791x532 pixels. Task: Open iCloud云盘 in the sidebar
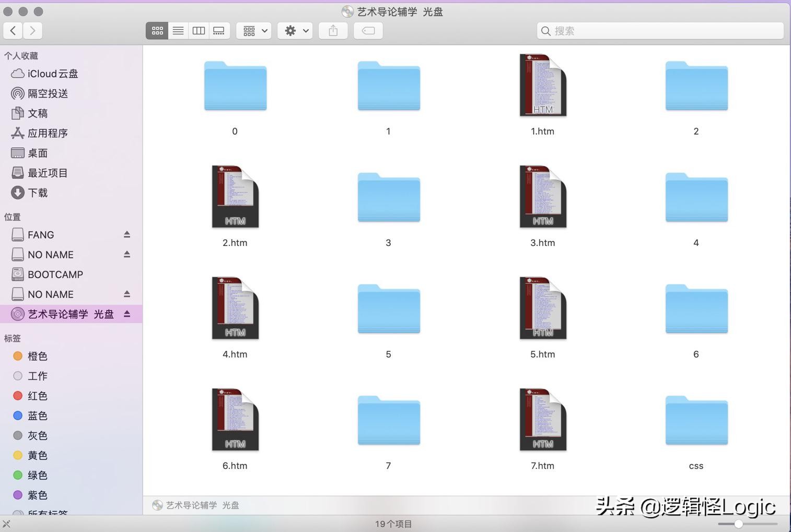(50, 74)
